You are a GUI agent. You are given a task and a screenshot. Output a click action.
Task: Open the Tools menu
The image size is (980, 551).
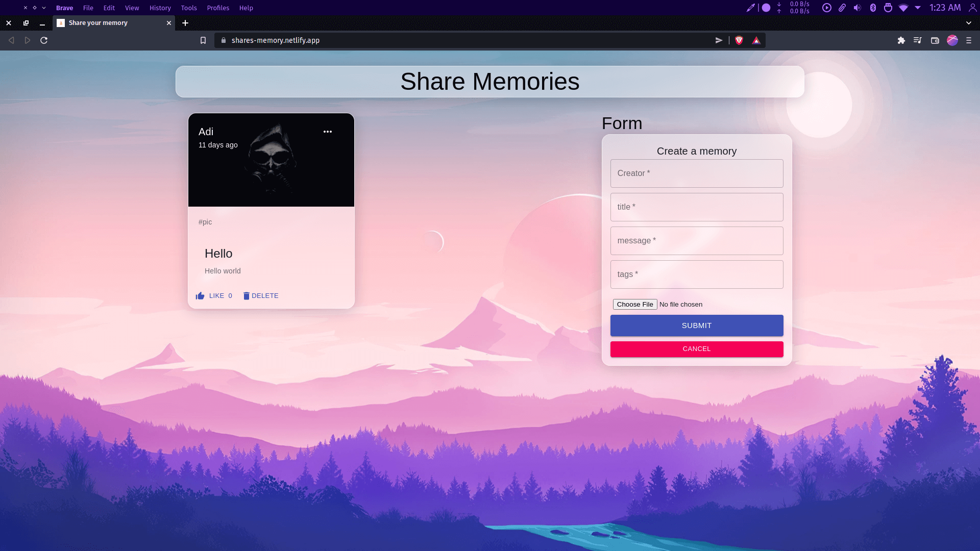click(189, 8)
